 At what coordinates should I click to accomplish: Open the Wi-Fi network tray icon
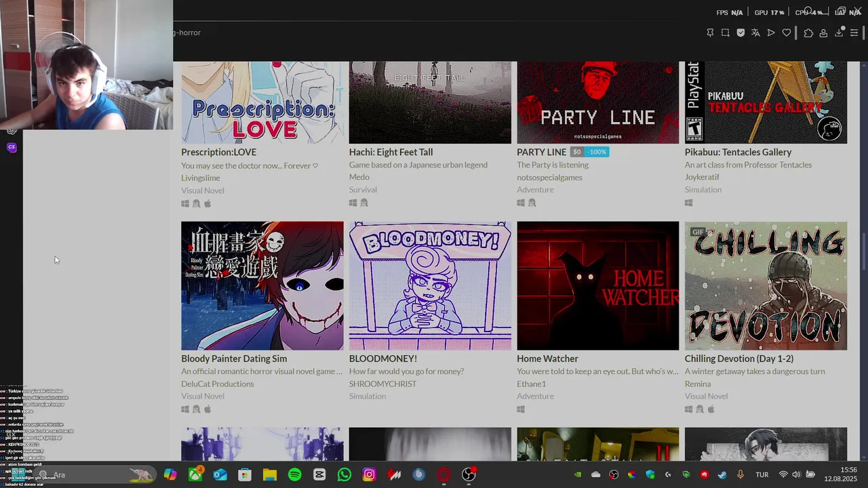click(x=783, y=475)
